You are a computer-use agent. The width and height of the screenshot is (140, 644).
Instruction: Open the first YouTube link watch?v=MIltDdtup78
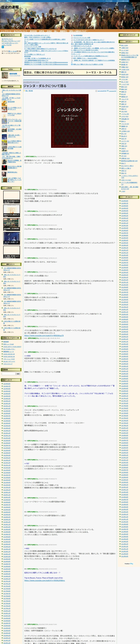point(44,336)
